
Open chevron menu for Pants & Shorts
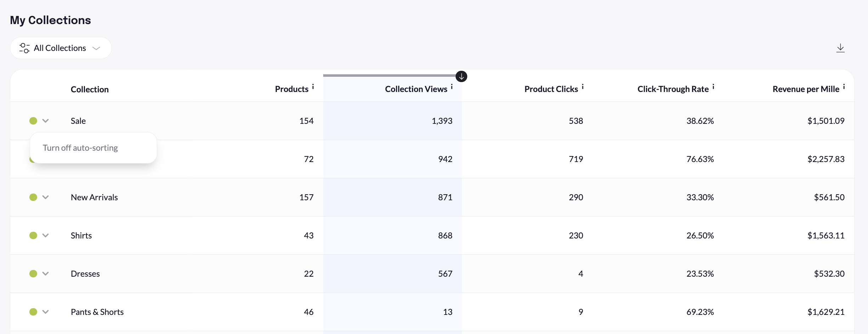(x=45, y=312)
